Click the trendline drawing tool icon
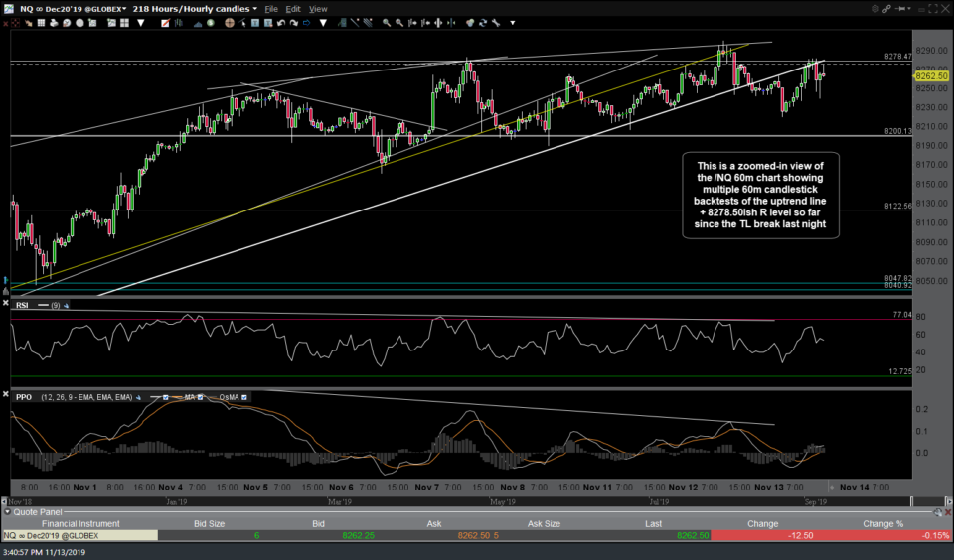Viewport: 954px width, 560px height. [355, 23]
